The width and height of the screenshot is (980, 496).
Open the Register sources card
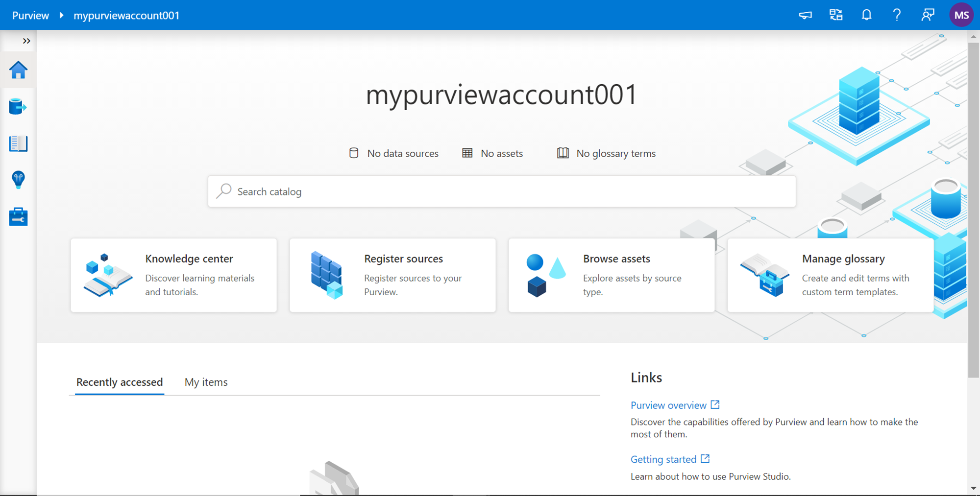392,275
